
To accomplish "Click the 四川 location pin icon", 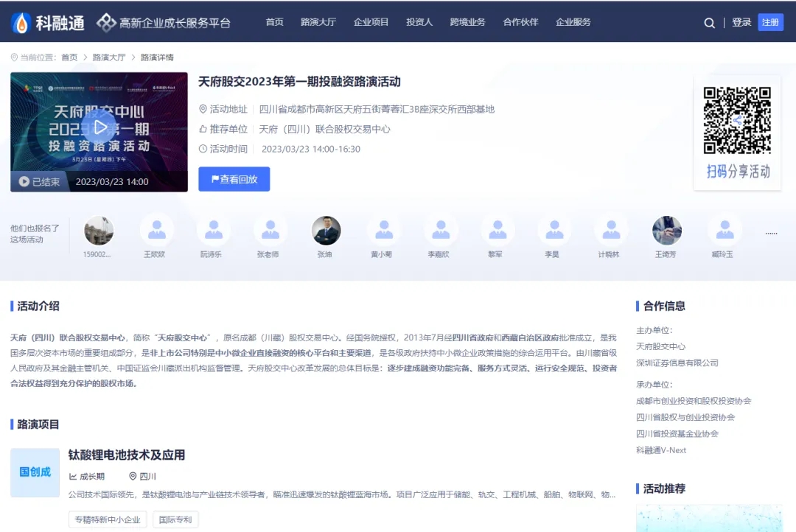I will click(x=133, y=476).
